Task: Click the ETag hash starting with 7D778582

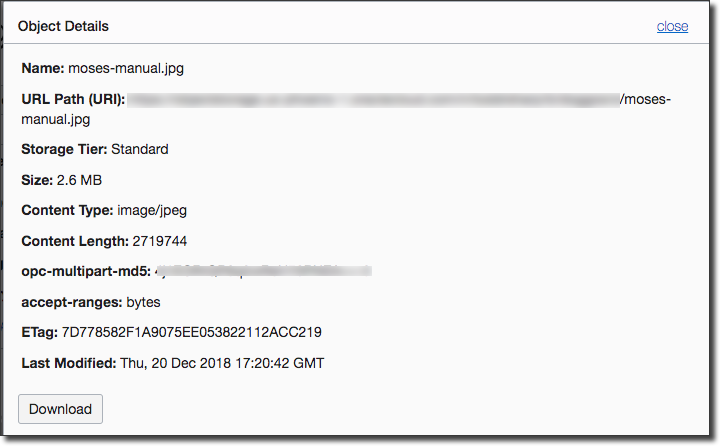Action: tap(191, 332)
